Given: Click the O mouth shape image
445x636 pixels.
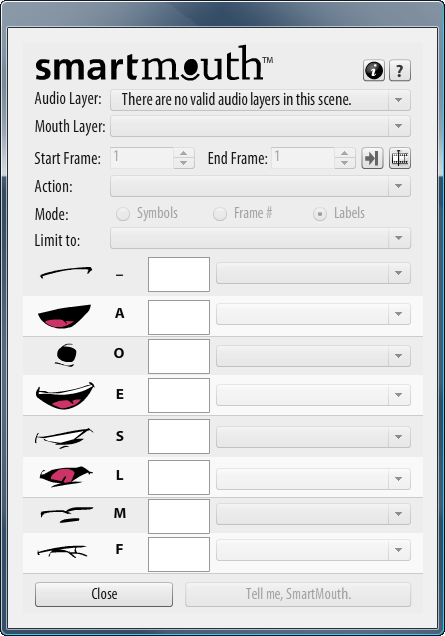Looking at the screenshot, I should (66, 355).
